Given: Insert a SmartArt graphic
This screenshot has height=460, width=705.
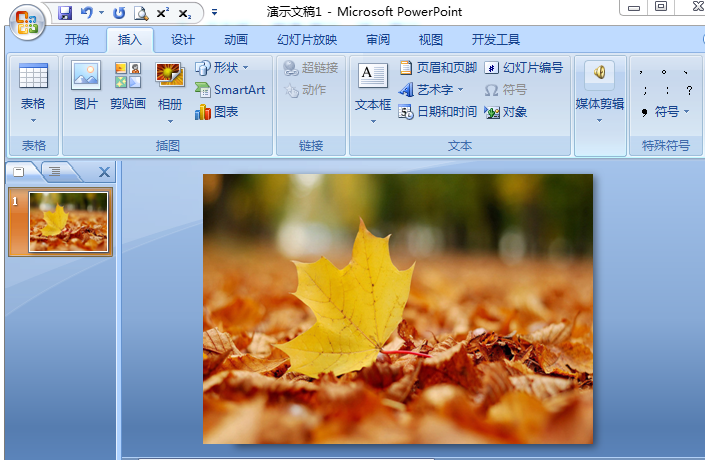Looking at the screenshot, I should 230,89.
